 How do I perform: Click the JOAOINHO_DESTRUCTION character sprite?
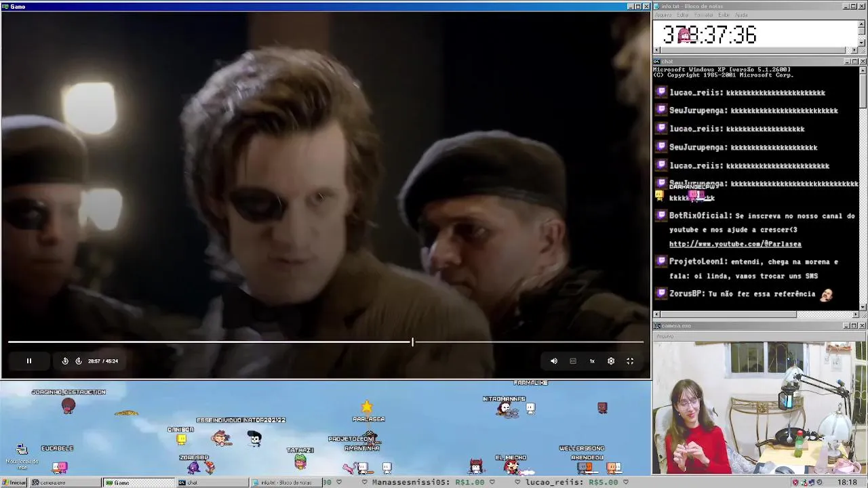pyautogui.click(x=68, y=405)
